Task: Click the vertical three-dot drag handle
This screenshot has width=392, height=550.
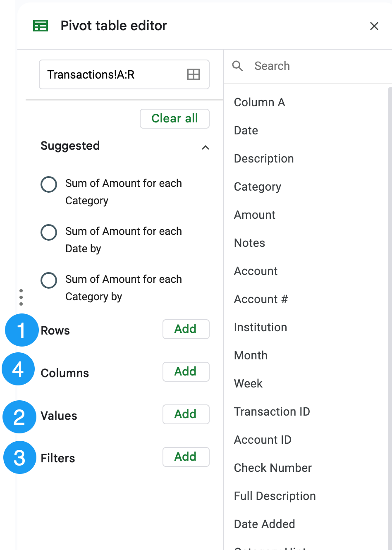Action: click(x=21, y=297)
